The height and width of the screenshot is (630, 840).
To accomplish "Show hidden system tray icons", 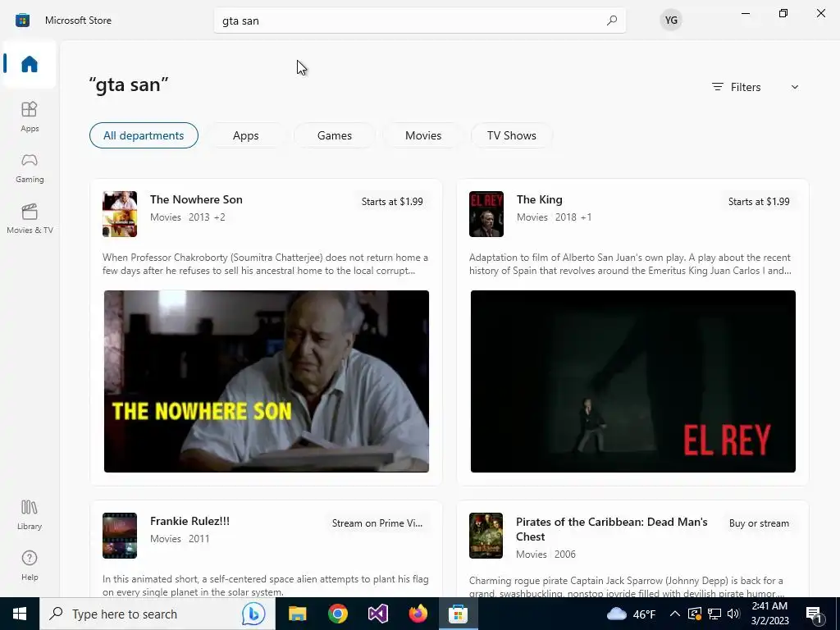I will tap(675, 614).
